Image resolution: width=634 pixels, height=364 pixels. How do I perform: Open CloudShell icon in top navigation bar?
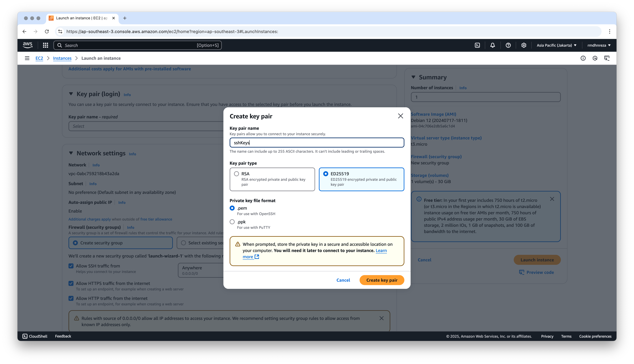click(477, 45)
